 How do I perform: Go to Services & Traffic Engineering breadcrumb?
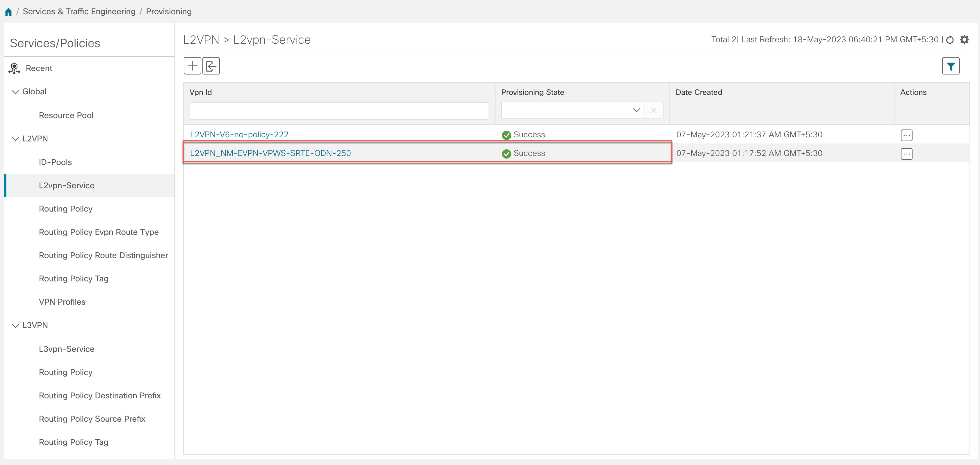pos(79,11)
